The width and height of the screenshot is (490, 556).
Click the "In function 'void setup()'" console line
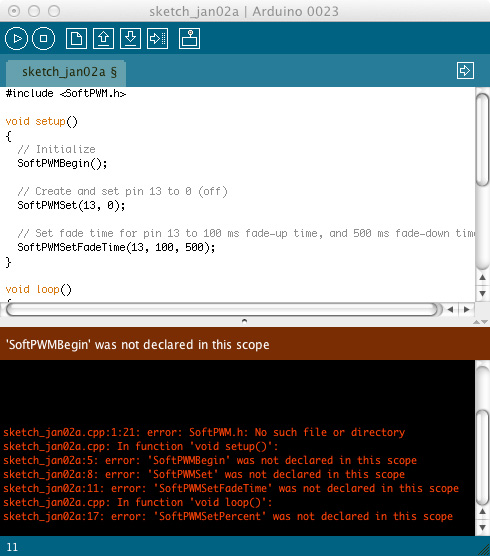(141, 446)
